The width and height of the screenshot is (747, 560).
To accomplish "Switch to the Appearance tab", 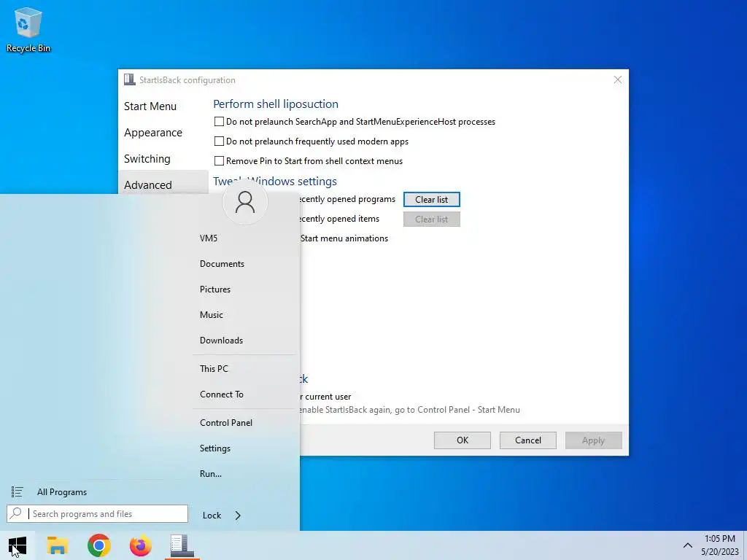I will (x=153, y=133).
